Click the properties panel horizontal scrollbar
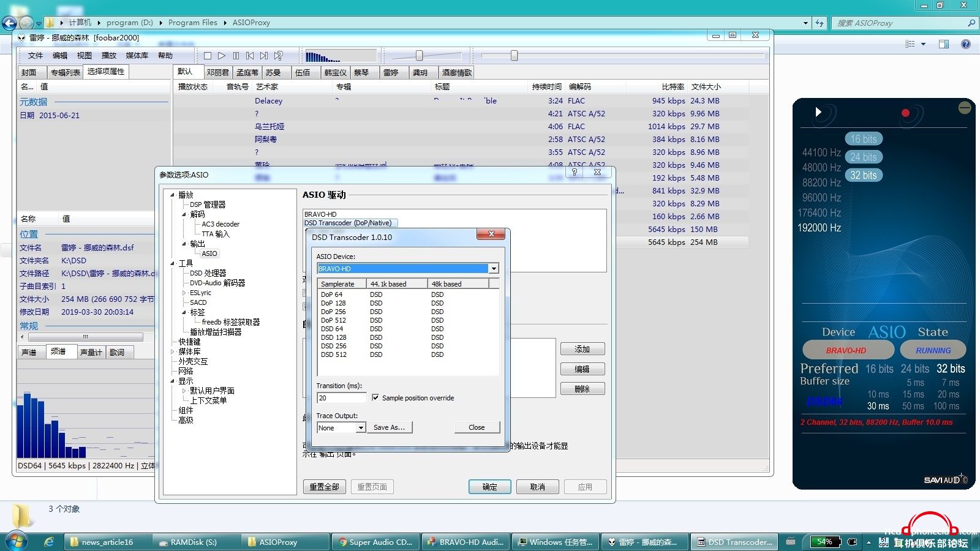Viewport: 980px width, 551px height. pos(86,337)
